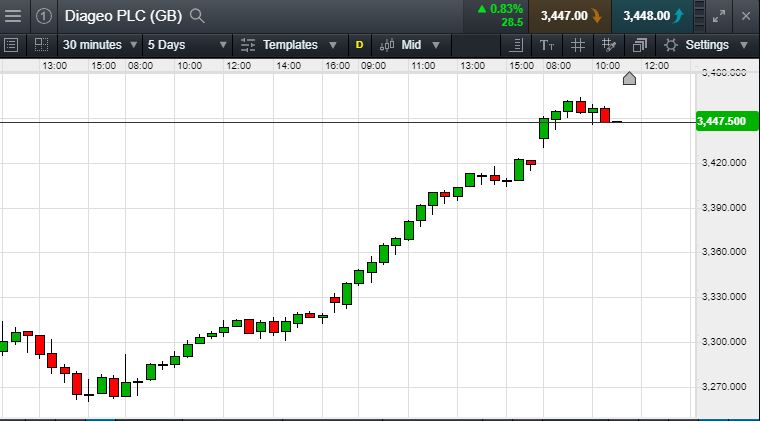Screen dimensions: 760x421
Task: Click the drag handle grip beside buy price
Action: 699,16
